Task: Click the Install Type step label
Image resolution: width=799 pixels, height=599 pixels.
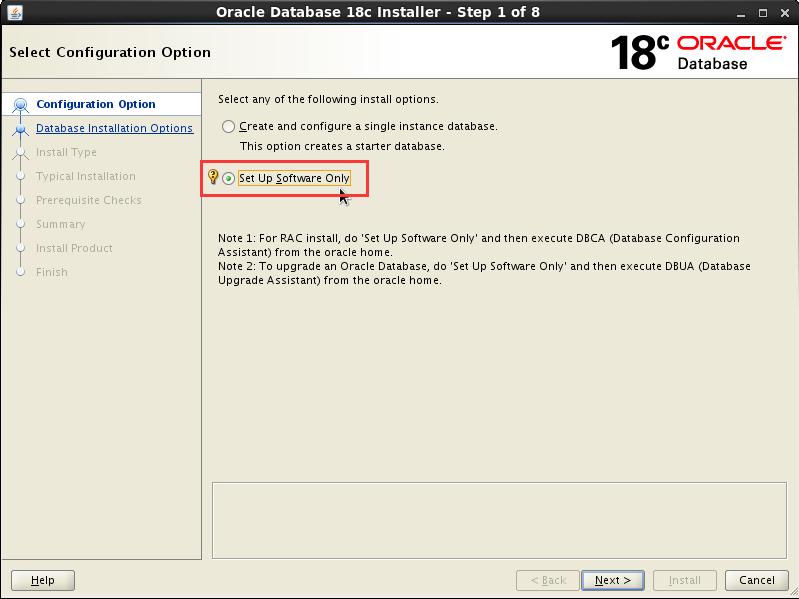Action: tap(66, 152)
